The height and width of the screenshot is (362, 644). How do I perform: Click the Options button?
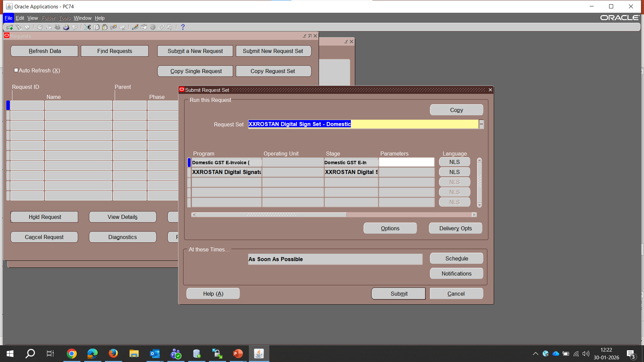(x=390, y=228)
